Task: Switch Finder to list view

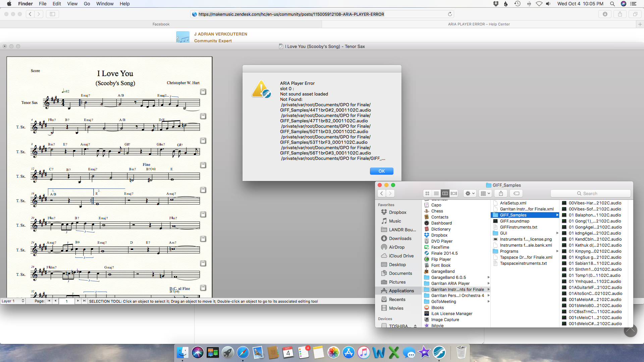Action: tap(436, 193)
